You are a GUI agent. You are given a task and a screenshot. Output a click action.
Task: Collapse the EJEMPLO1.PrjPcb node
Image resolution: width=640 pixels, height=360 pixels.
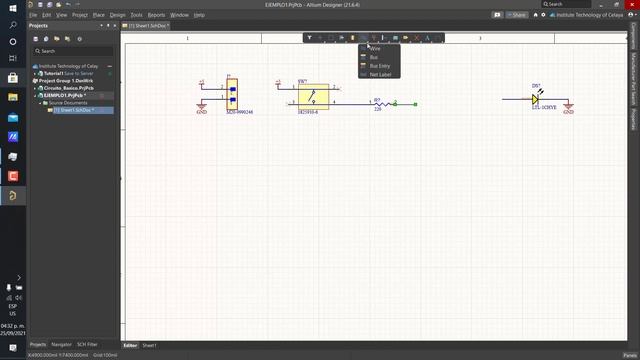pos(35,96)
